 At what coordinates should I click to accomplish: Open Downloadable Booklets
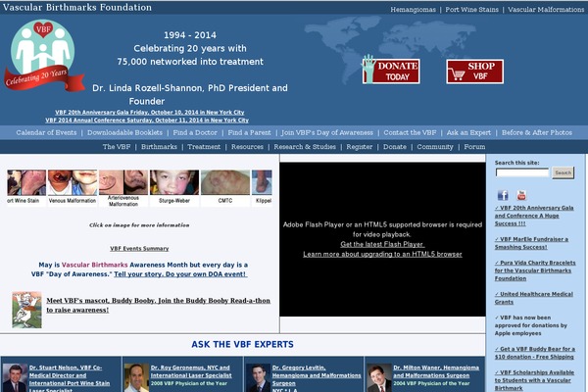[x=124, y=132]
